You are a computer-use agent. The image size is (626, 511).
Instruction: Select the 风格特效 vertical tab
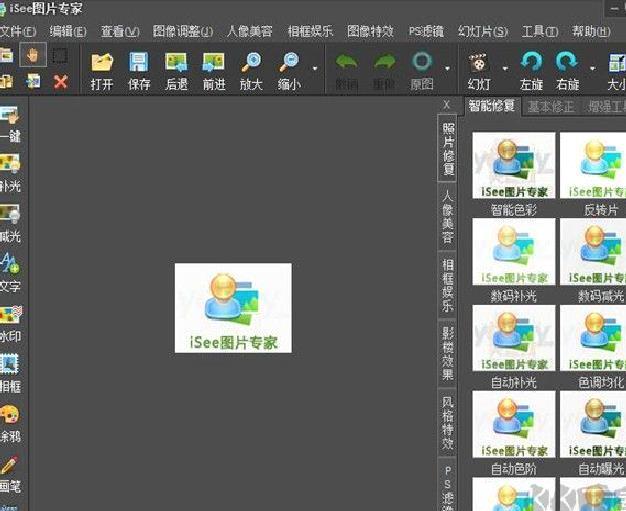point(448,423)
